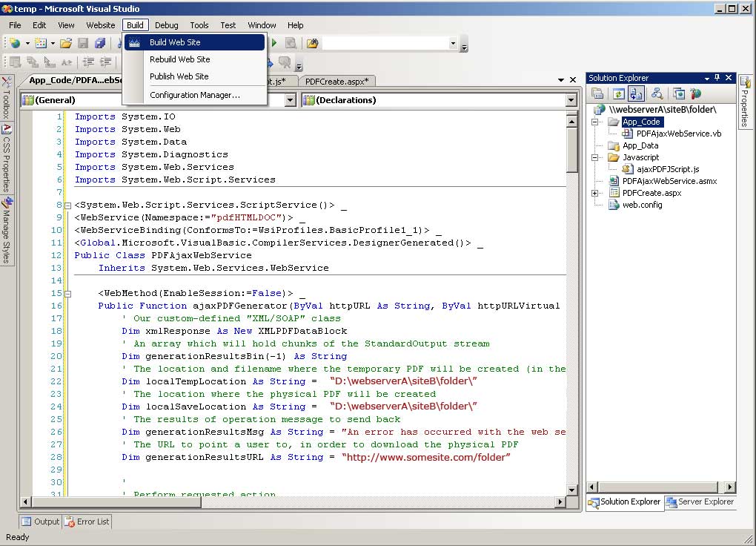Switch to App_Code/PDFA... editor tab

click(73, 80)
